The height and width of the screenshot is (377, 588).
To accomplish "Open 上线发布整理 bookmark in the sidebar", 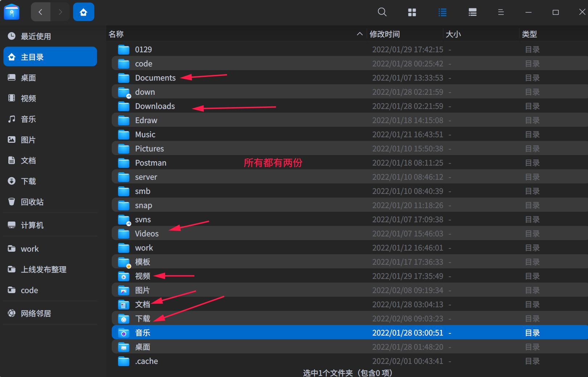I will (x=50, y=269).
